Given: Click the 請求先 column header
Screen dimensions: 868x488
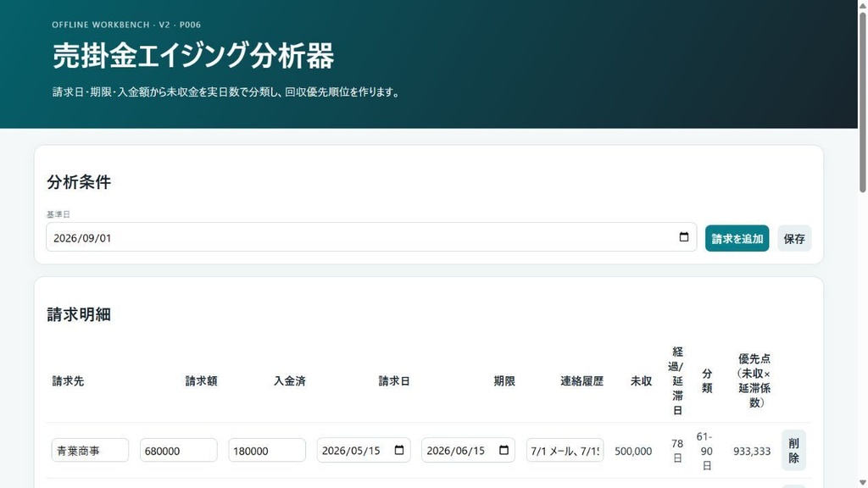Looking at the screenshot, I should (x=68, y=381).
